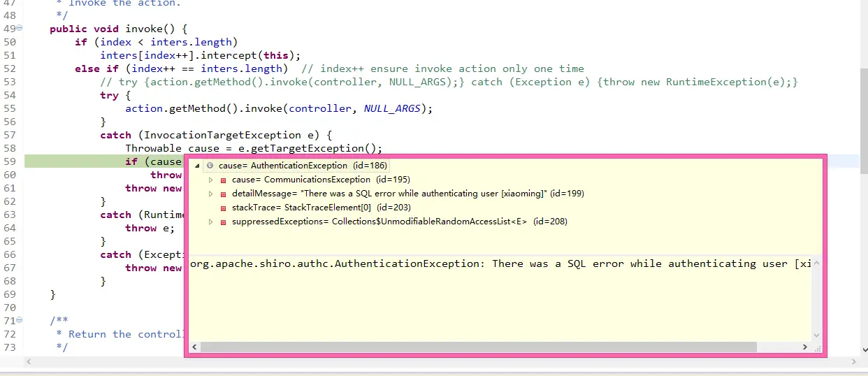
Task: Click the editor horizontal scrollbar's left arrow
Action: (x=29, y=362)
